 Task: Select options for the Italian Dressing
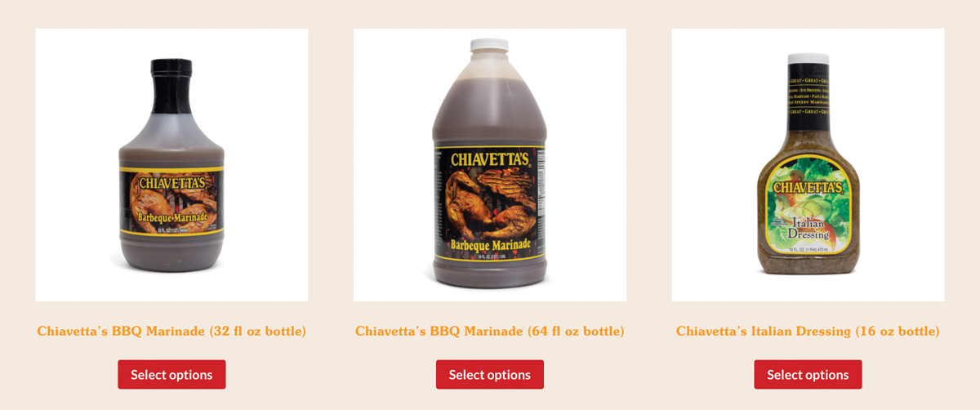point(808,375)
